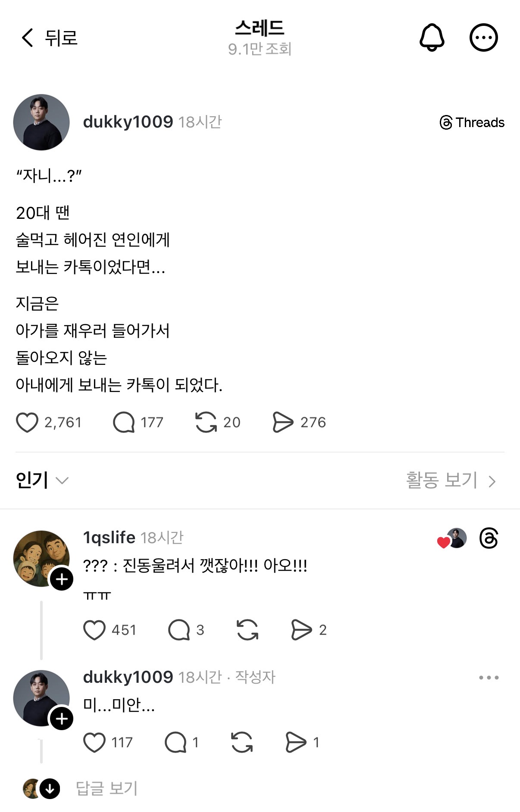Like dukky1009's 미...미안... reply
The image size is (520, 812).
(94, 742)
